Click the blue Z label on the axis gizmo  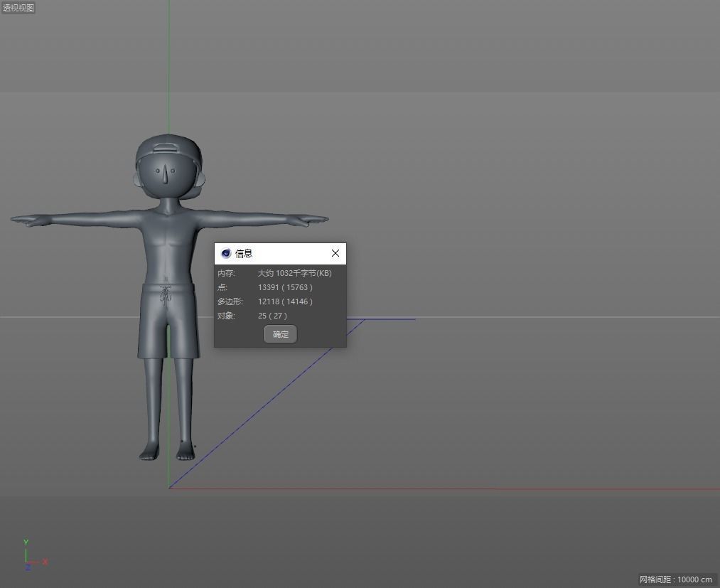[x=28, y=567]
